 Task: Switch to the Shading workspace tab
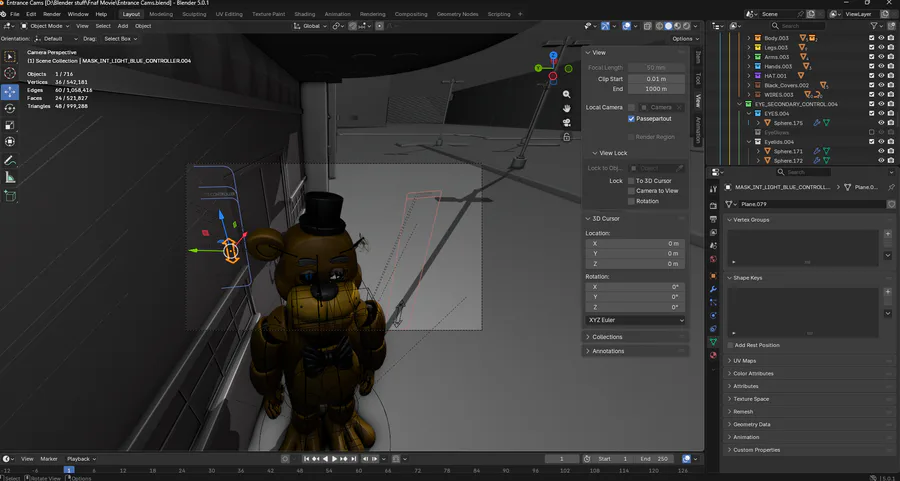(304, 14)
